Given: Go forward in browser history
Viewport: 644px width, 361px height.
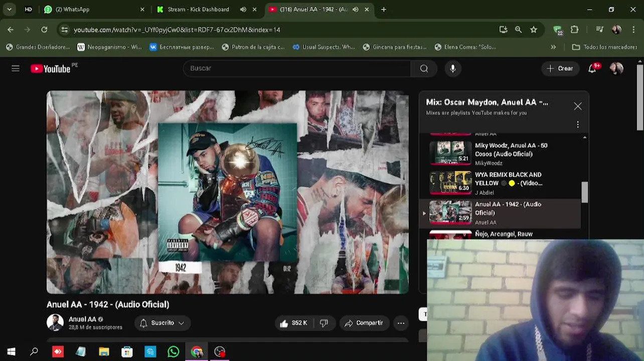Looking at the screenshot, I should coord(28,30).
